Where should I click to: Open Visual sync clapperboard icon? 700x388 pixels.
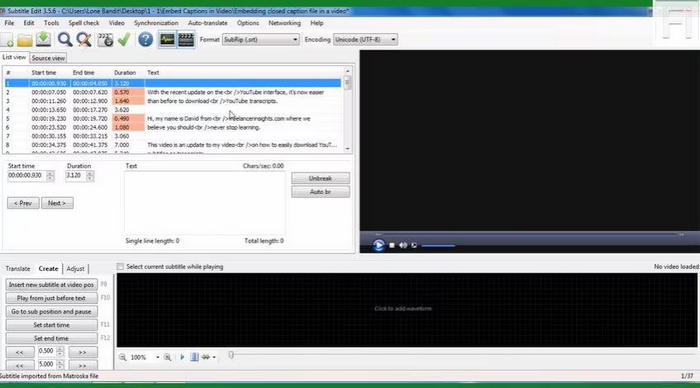point(105,40)
